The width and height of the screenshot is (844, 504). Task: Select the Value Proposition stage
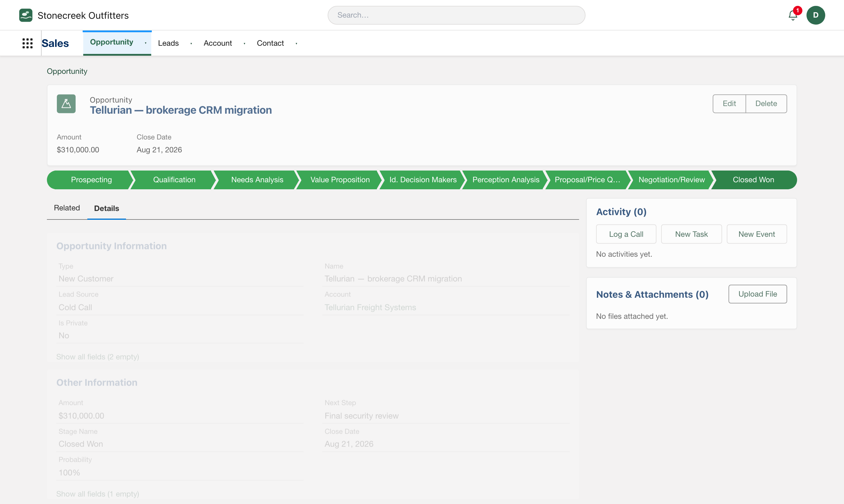point(340,180)
